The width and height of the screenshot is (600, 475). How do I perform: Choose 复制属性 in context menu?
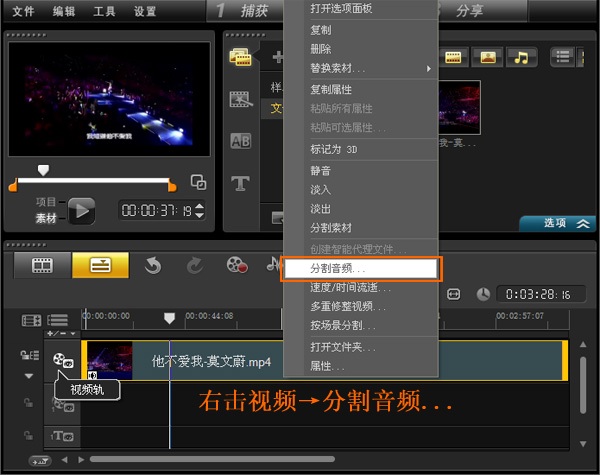[x=360, y=90]
